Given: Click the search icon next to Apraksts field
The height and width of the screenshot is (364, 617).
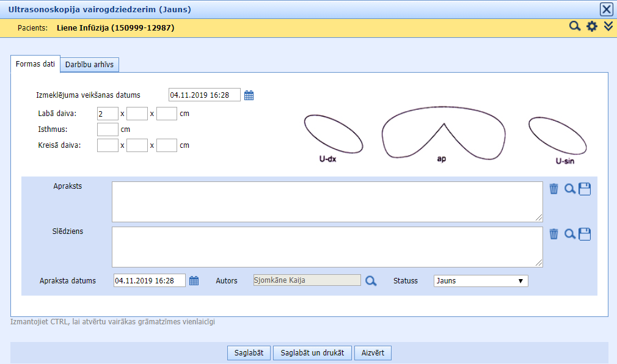Looking at the screenshot, I should 569,189.
